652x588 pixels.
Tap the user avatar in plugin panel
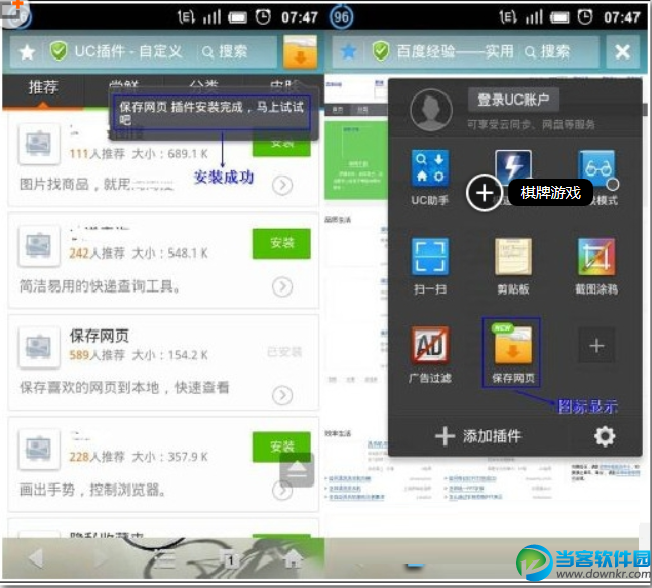(431, 109)
